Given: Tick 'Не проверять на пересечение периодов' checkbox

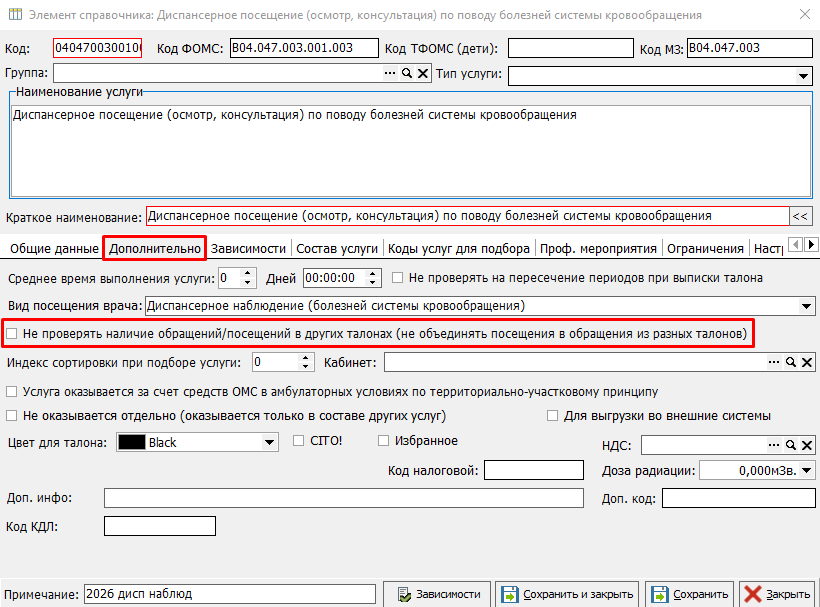Looking at the screenshot, I should [x=397, y=278].
